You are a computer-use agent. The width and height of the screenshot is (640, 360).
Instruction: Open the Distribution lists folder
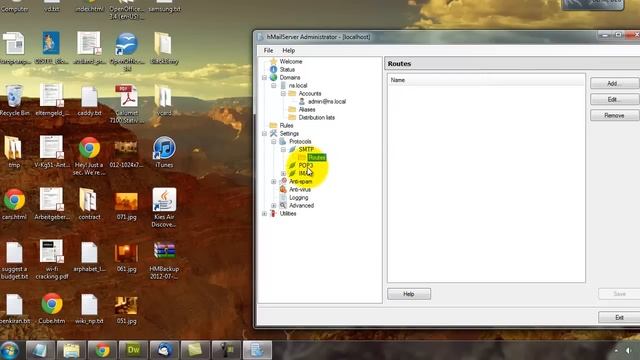click(316, 118)
